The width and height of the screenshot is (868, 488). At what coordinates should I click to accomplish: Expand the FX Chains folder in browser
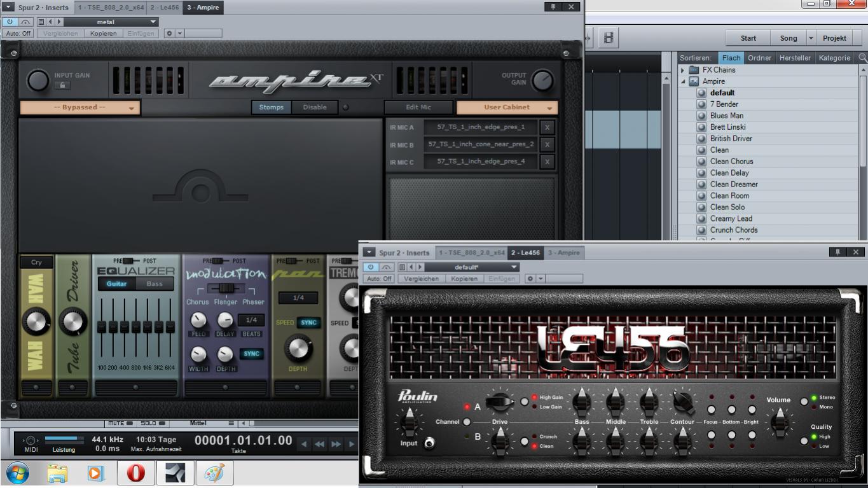[x=683, y=70]
